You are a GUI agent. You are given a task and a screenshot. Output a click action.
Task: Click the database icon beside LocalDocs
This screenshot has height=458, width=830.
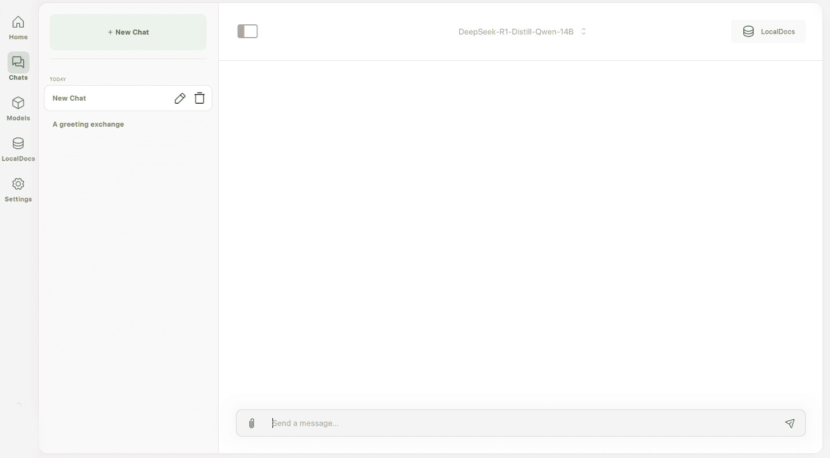pos(748,32)
